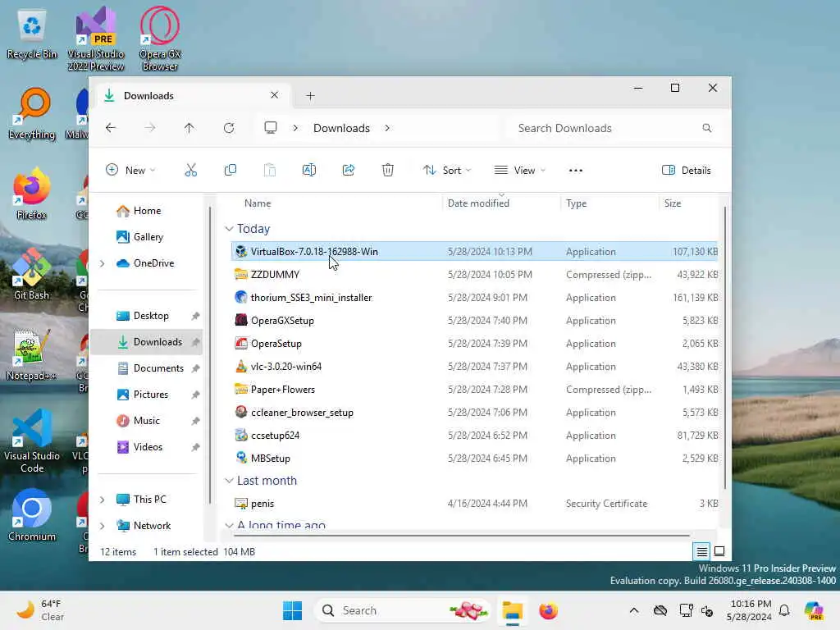
Task: Open Opera GX Browser desktop icon
Action: click(x=160, y=39)
